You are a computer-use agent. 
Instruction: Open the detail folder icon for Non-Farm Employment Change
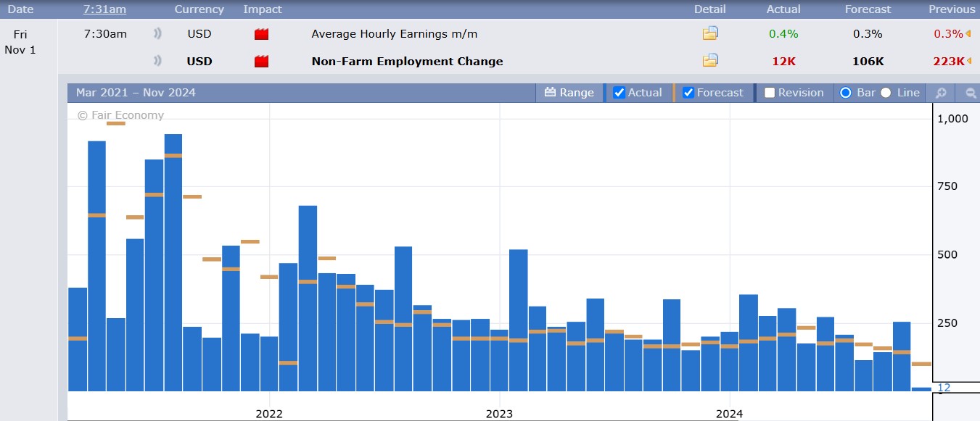point(710,61)
